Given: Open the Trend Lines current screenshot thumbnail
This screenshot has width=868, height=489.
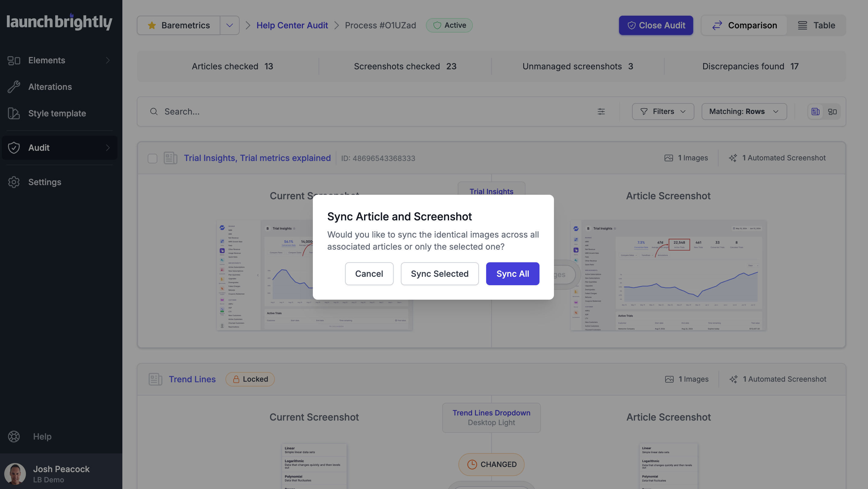Looking at the screenshot, I should tap(314, 466).
